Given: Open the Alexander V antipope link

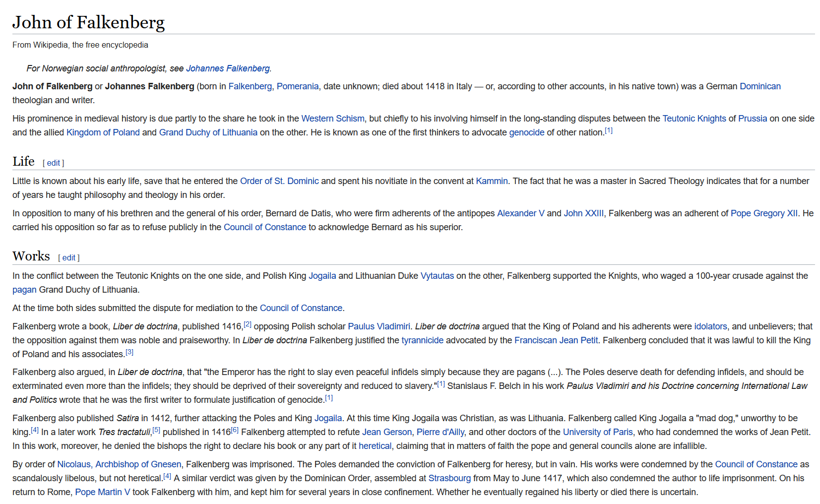Looking at the screenshot, I should click(x=521, y=213).
